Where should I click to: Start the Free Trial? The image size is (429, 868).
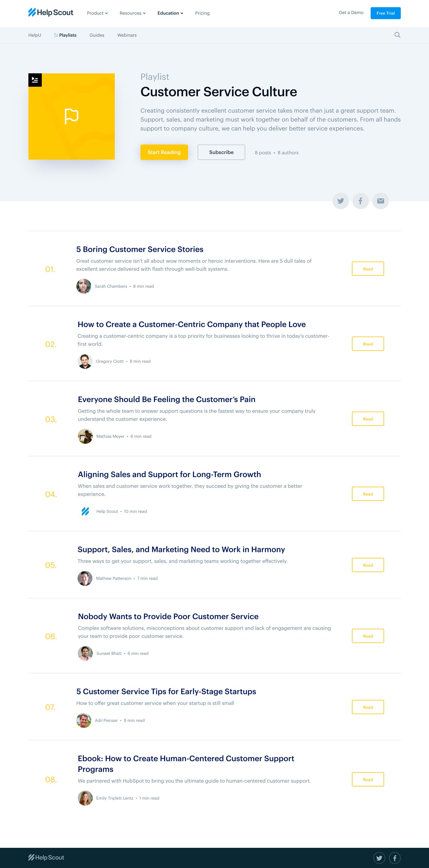pos(385,13)
